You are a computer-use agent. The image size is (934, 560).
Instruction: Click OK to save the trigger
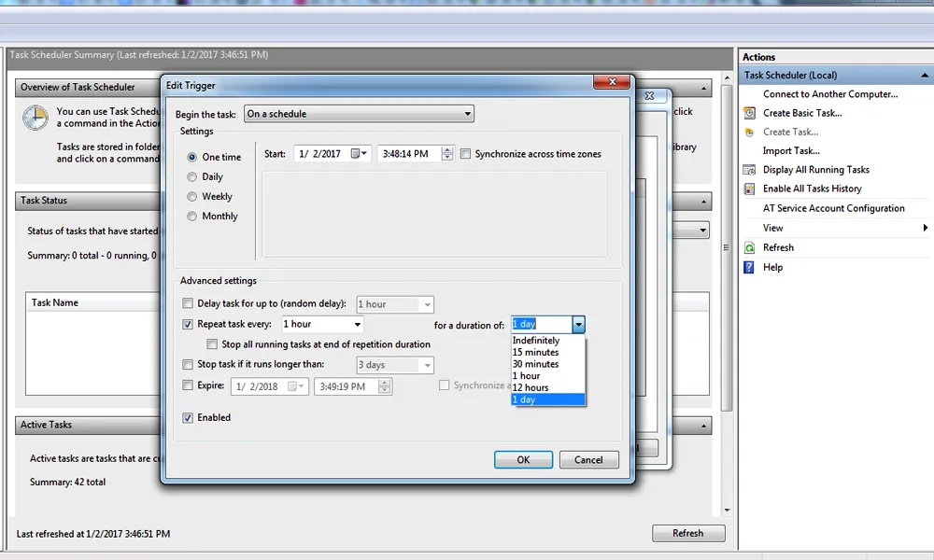coord(523,459)
